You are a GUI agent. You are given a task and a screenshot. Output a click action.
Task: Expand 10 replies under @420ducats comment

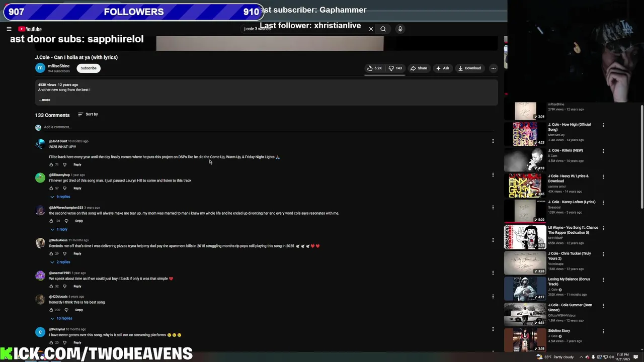pos(61,319)
